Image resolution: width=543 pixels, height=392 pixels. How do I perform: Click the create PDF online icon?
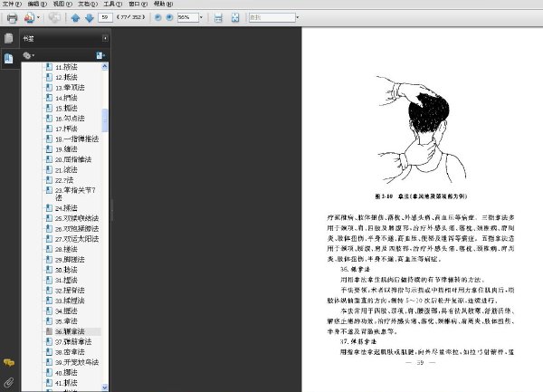30,18
